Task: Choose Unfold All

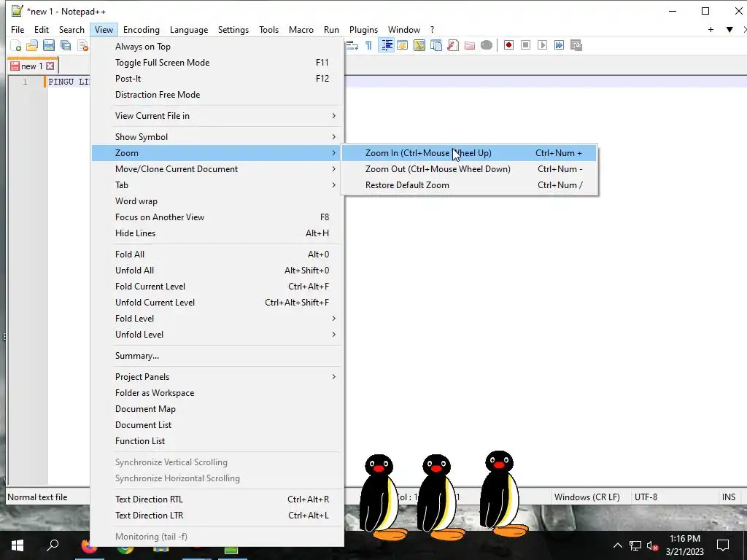Action: coord(217,271)
